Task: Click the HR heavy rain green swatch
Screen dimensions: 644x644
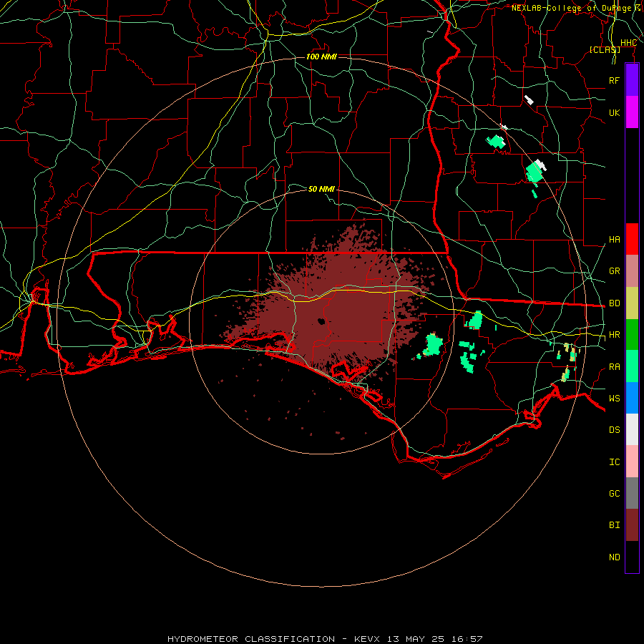Action: pos(632,335)
